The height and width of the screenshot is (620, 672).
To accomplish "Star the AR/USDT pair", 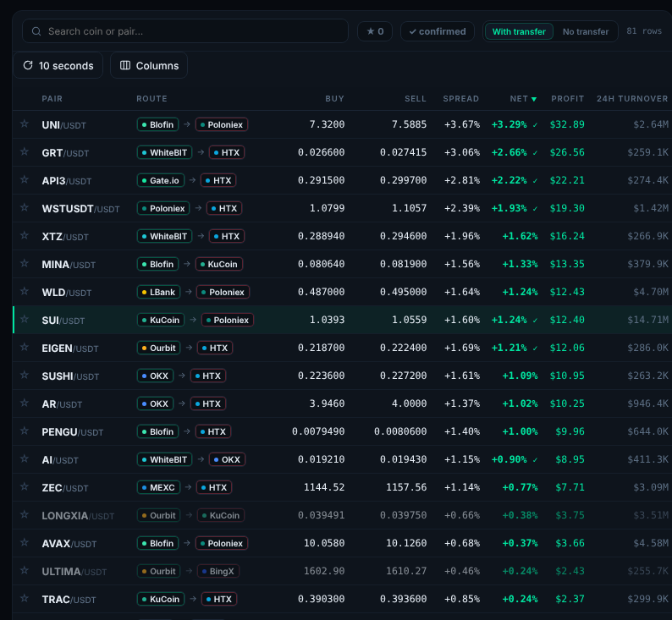I will 25,403.
